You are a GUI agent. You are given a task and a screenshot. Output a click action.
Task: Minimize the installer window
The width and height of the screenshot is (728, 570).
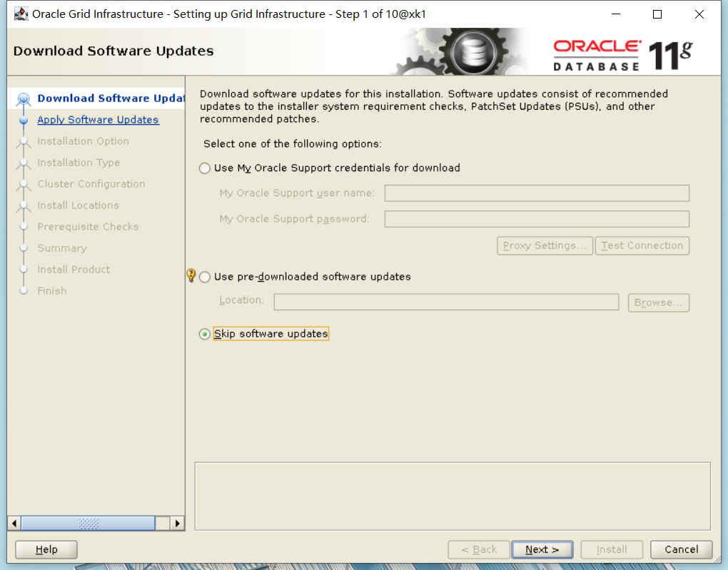pos(616,14)
